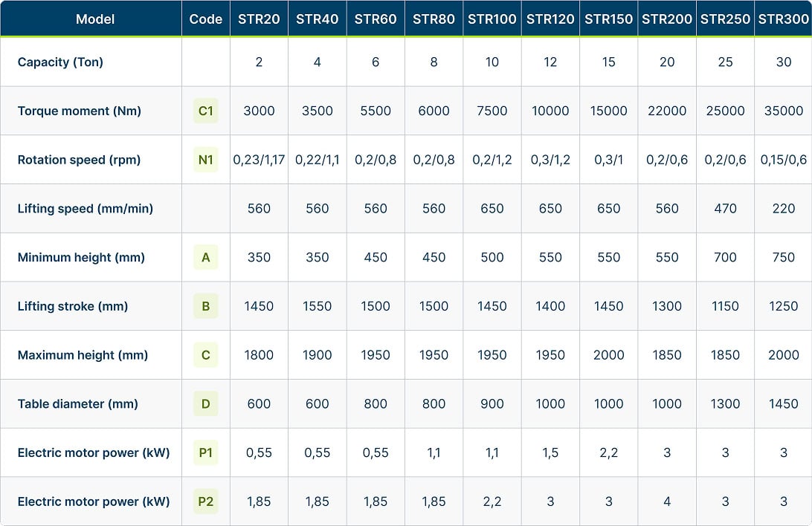812x526 pixels.
Task: Click the Torque moment (Nm) row label
Action: coord(80,111)
